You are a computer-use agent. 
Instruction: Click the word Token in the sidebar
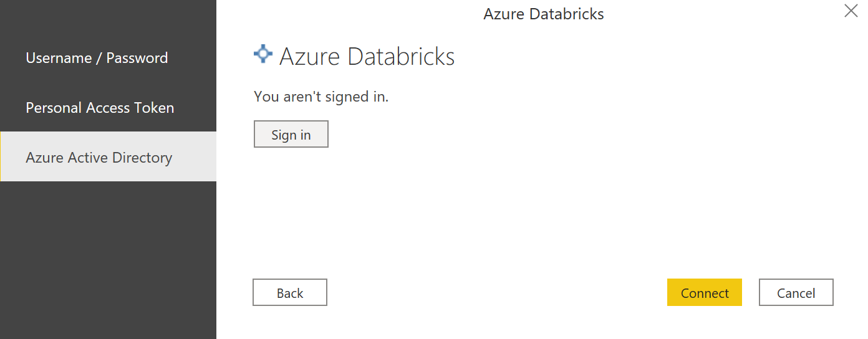154,108
